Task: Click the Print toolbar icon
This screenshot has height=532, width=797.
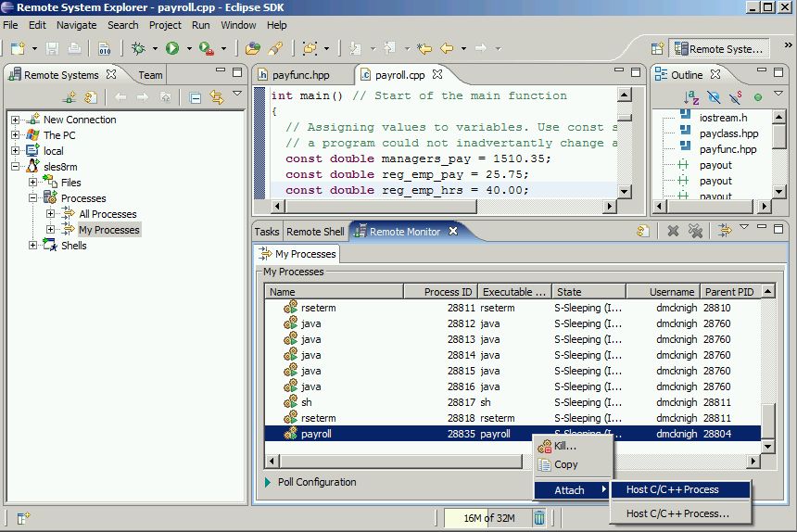Action: tap(74, 48)
